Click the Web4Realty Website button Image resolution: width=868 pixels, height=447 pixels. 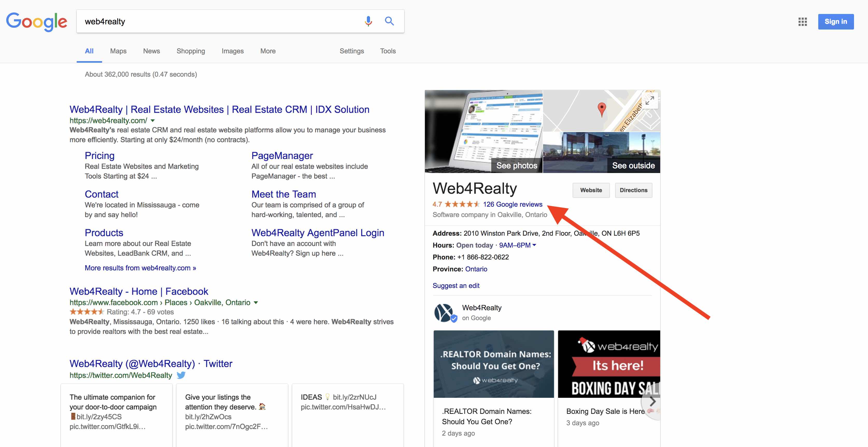(590, 190)
